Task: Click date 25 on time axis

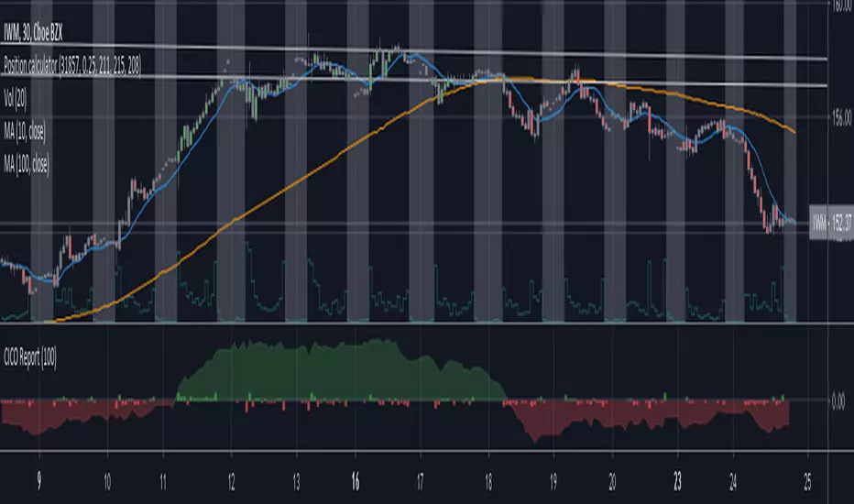Action: click(807, 482)
